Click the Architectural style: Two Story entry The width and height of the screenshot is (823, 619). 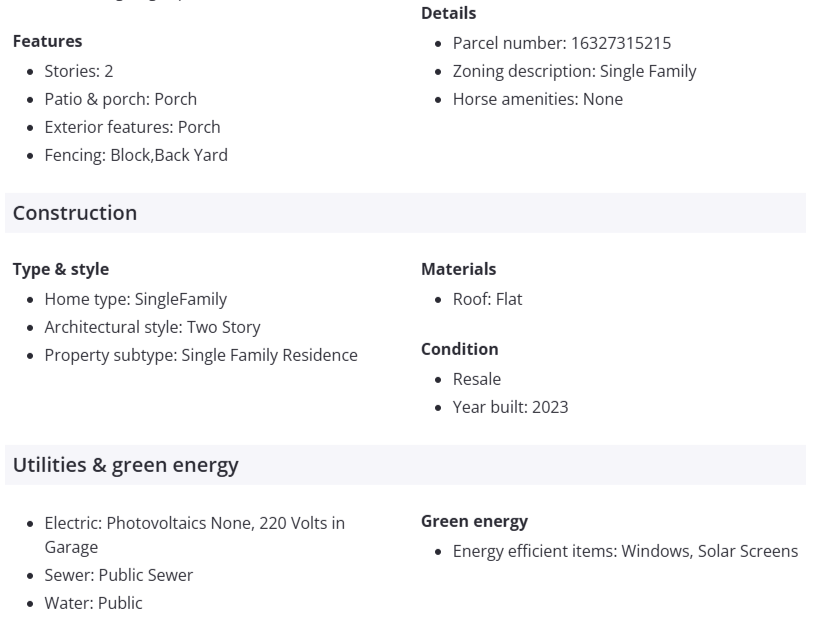point(152,327)
